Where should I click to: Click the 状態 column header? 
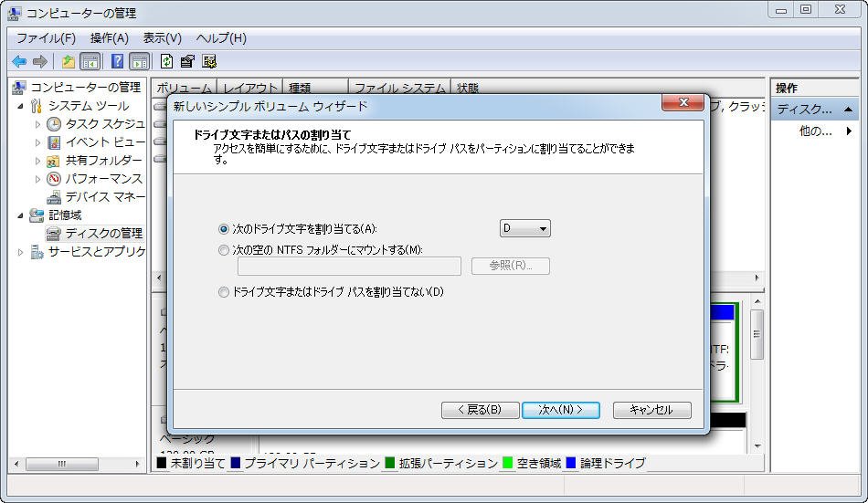pyautogui.click(x=468, y=88)
